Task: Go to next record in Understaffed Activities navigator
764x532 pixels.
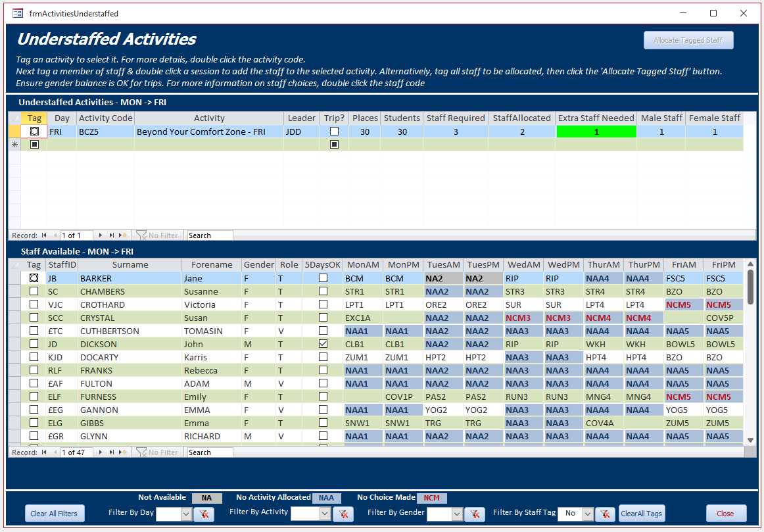Action: click(x=101, y=235)
